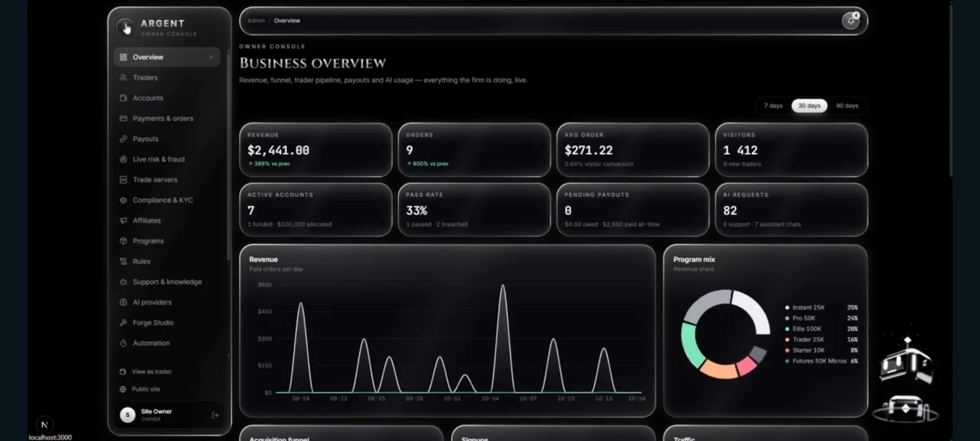Click the green segment of the donut chart

click(690, 346)
